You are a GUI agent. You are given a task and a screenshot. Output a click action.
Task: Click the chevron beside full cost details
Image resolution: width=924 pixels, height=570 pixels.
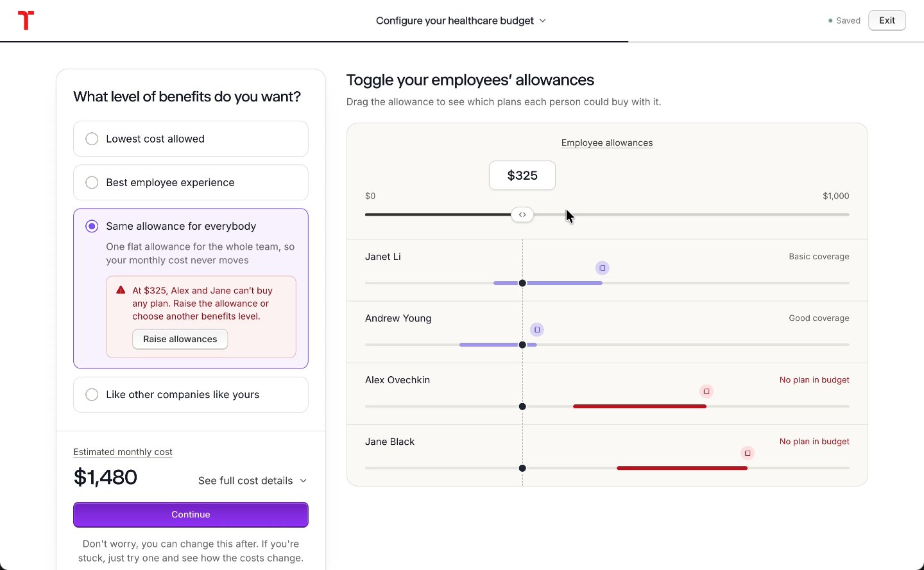304,481
